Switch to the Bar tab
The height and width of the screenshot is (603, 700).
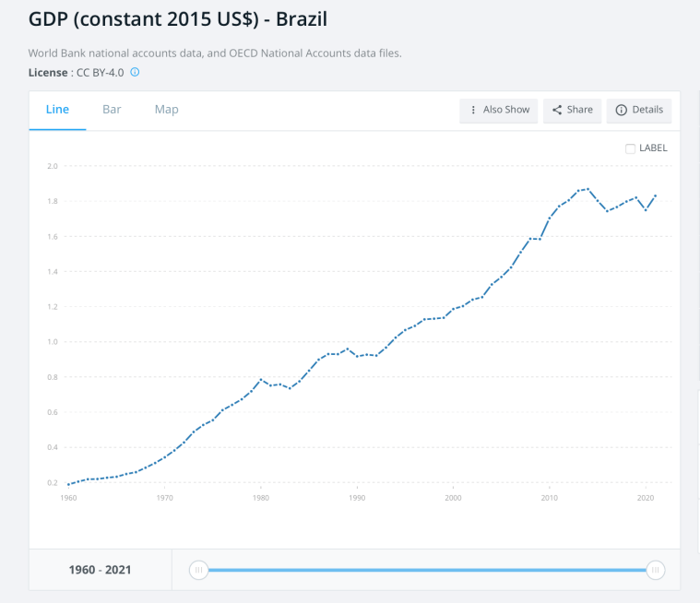coord(112,110)
